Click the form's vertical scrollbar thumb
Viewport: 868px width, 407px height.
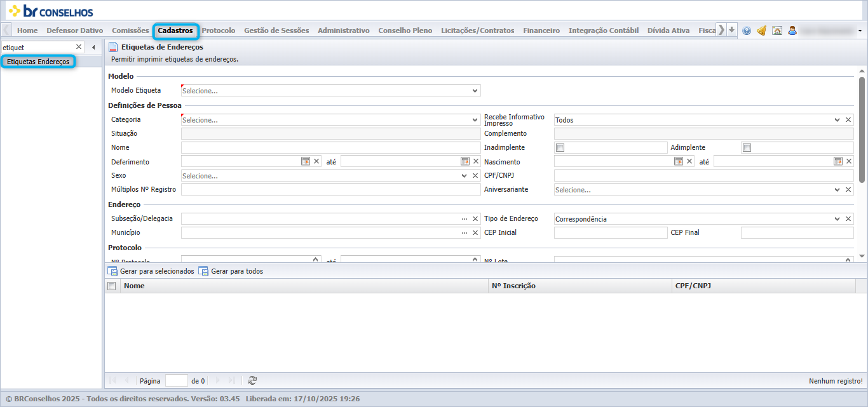click(862, 130)
